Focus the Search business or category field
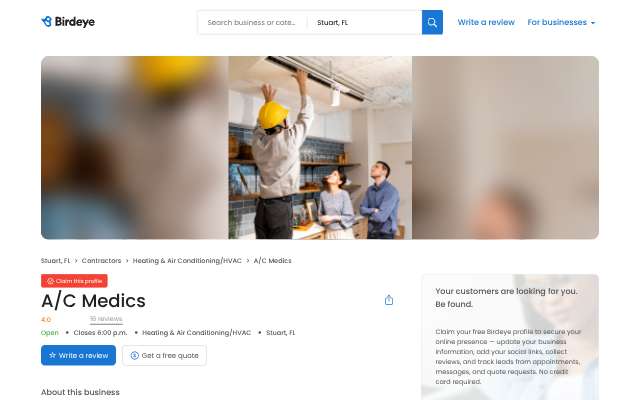 (252, 23)
